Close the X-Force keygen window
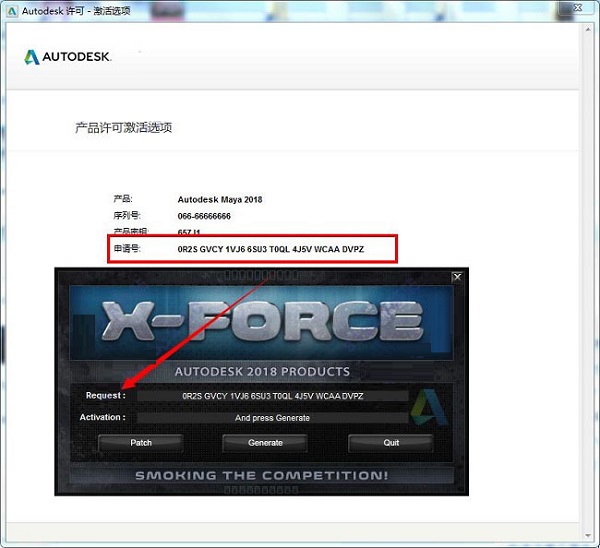The image size is (600, 548). point(457,277)
